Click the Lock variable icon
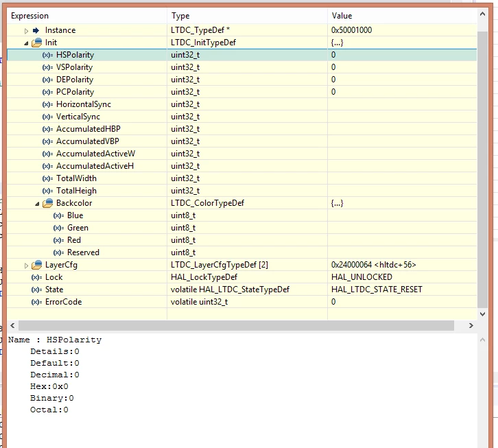Image resolution: width=498 pixels, height=448 pixels. (36, 278)
